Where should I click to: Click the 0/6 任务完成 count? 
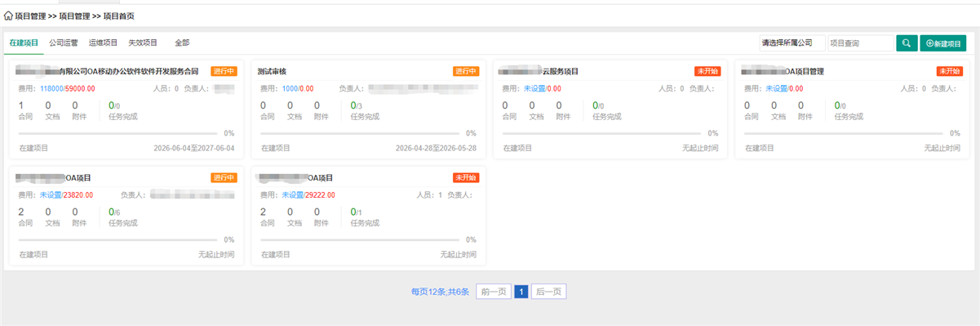[x=114, y=212]
